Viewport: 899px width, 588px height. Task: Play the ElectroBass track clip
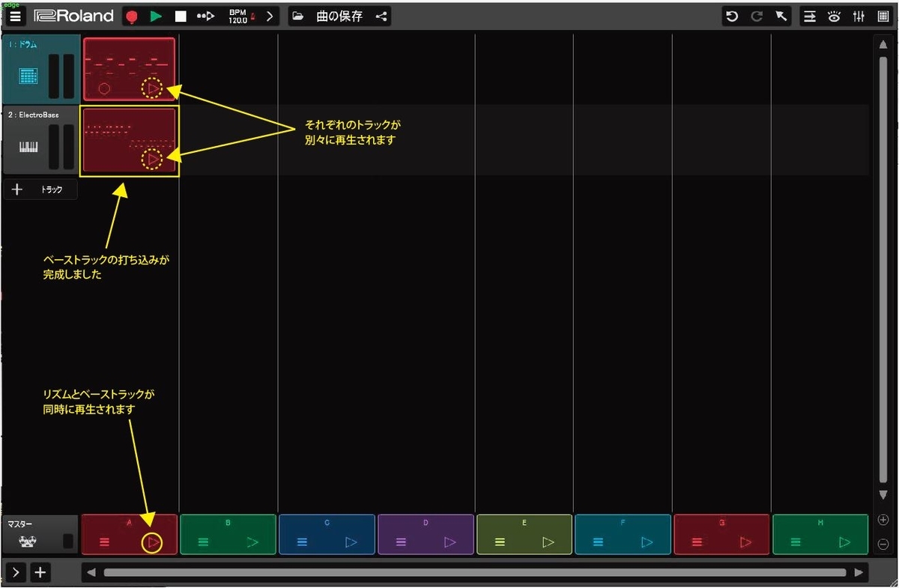(x=153, y=160)
